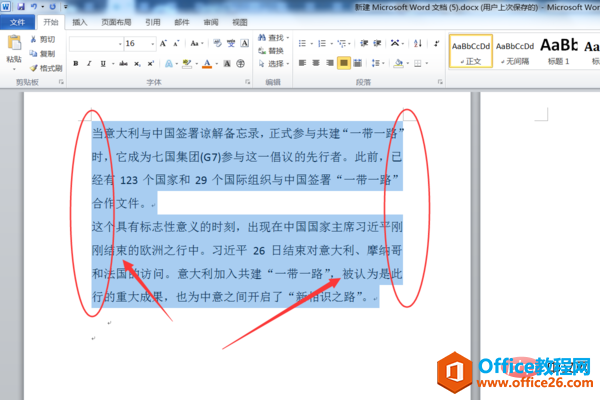Click the Save icon in quick access toolbar

coord(21,6)
